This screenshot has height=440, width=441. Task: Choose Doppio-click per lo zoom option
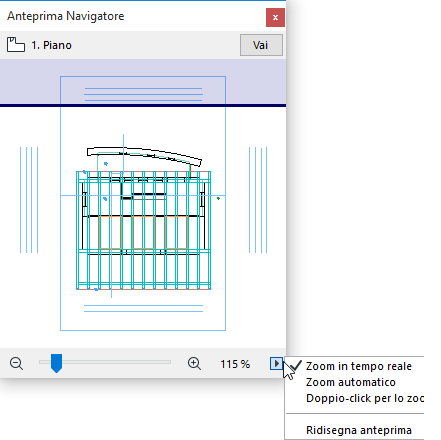point(355,398)
